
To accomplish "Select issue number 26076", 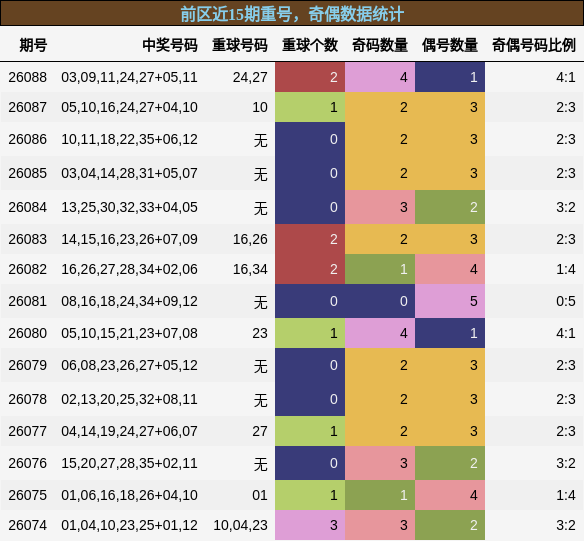I will coord(28,463).
